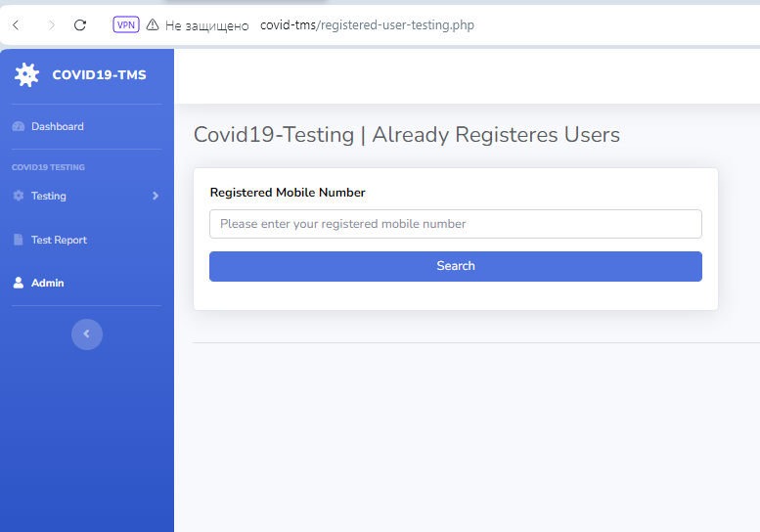
Task: Open the Dashboard menu item
Action: 57,126
